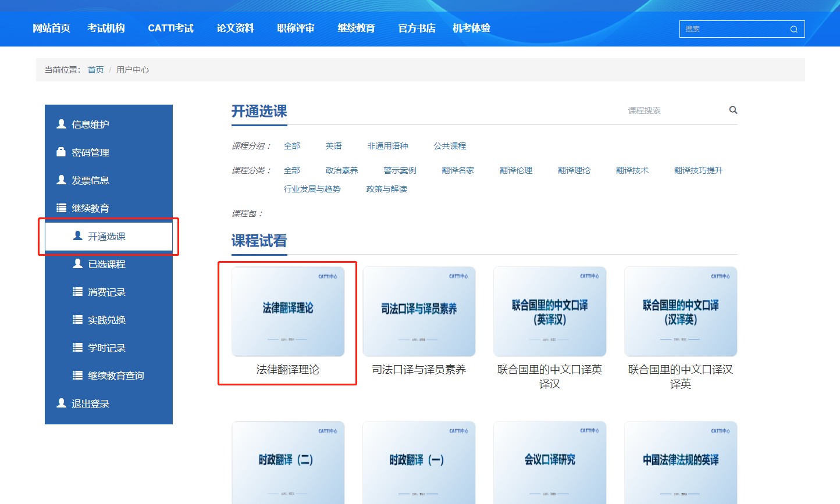Focus the 课程搜索 input field
The width and height of the screenshot is (840, 504).
(669, 110)
